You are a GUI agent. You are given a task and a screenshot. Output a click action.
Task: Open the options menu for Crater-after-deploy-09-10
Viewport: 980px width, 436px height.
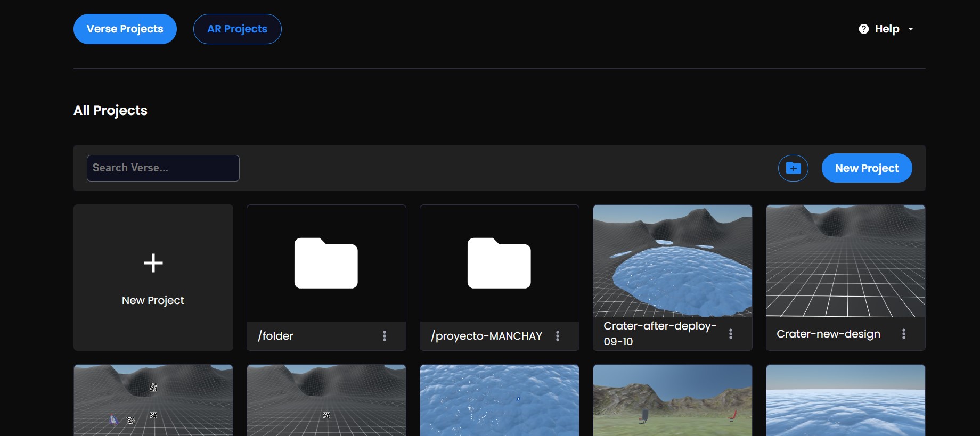click(x=731, y=334)
